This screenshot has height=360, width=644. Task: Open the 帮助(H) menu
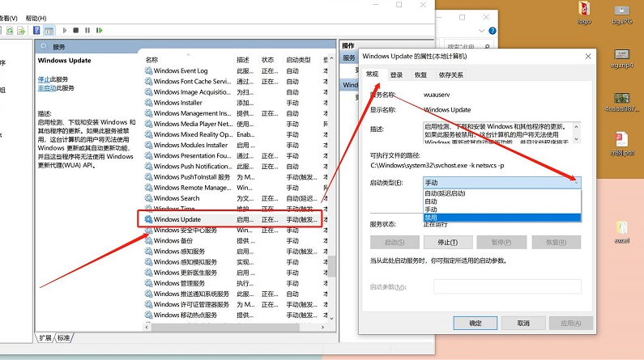pyautogui.click(x=36, y=18)
